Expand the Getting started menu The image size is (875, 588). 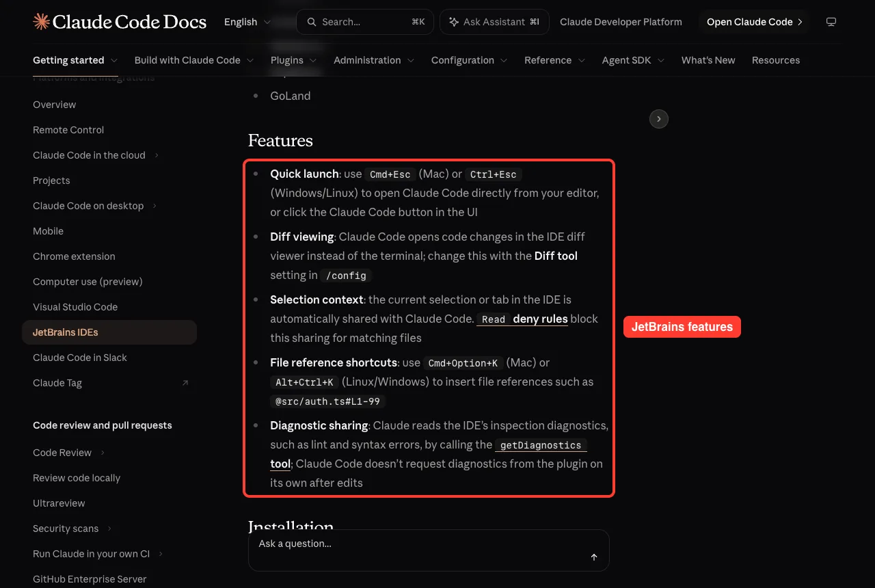click(75, 60)
